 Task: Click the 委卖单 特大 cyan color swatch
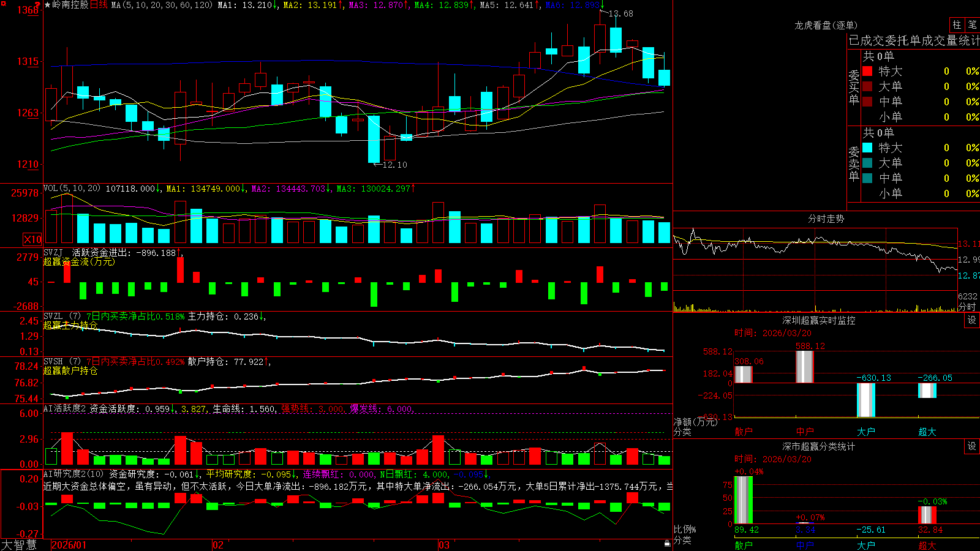pos(867,148)
